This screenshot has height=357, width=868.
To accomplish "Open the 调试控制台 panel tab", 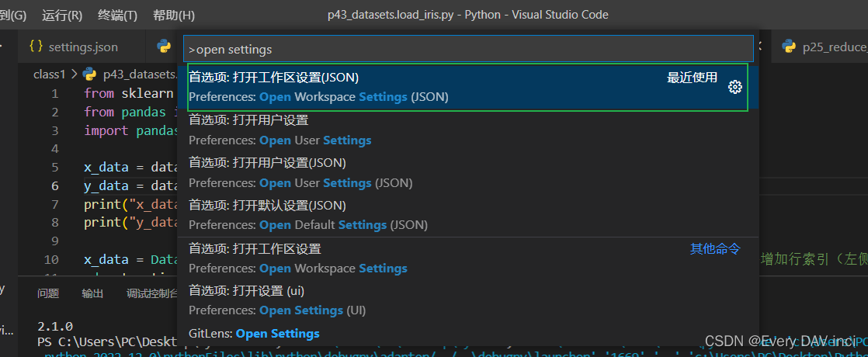I will [151, 293].
